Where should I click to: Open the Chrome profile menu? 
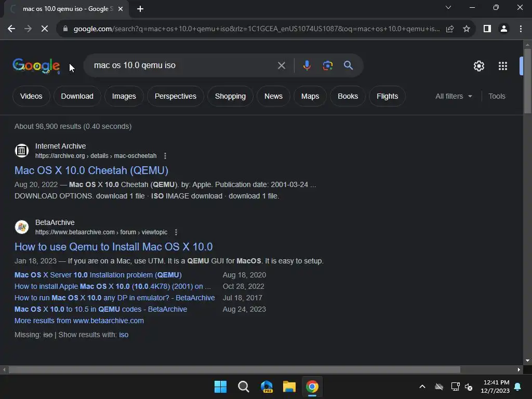[504, 29]
